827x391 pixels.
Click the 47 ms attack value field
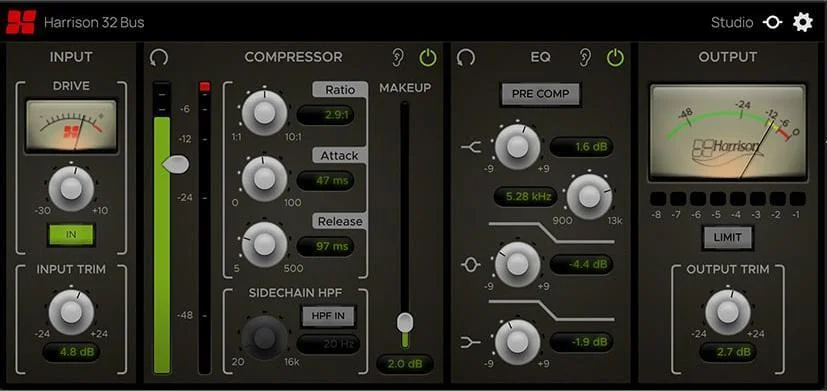pyautogui.click(x=325, y=180)
